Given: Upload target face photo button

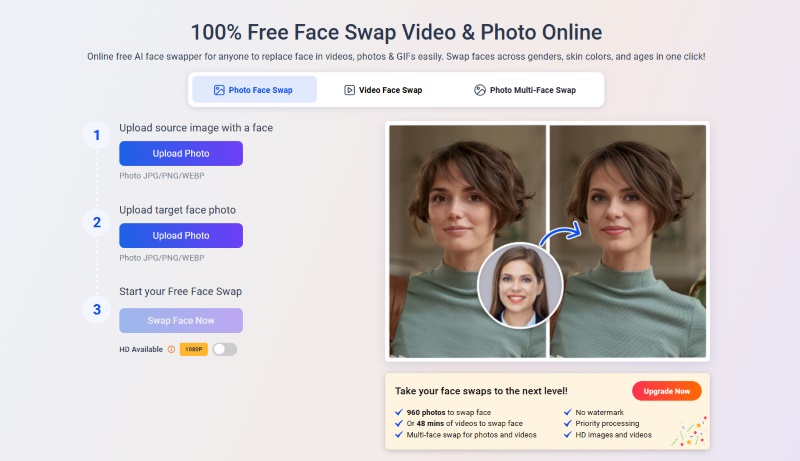Looking at the screenshot, I should pyautogui.click(x=181, y=236).
